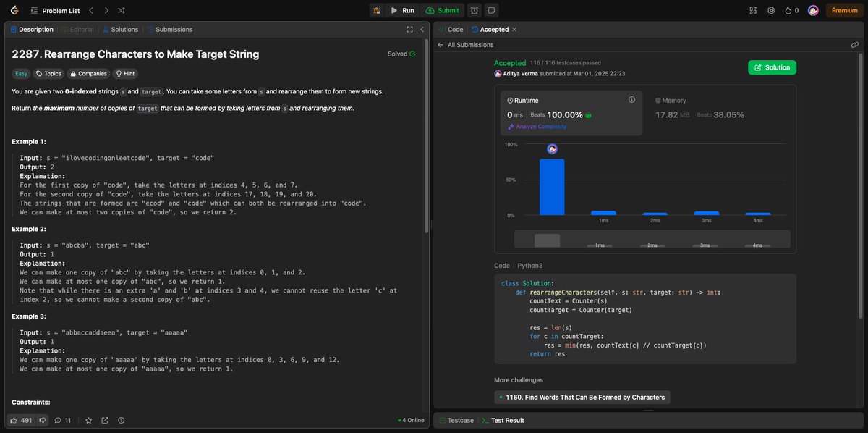This screenshot has height=433, width=868.
Task: Run the code
Action: (x=402, y=10)
